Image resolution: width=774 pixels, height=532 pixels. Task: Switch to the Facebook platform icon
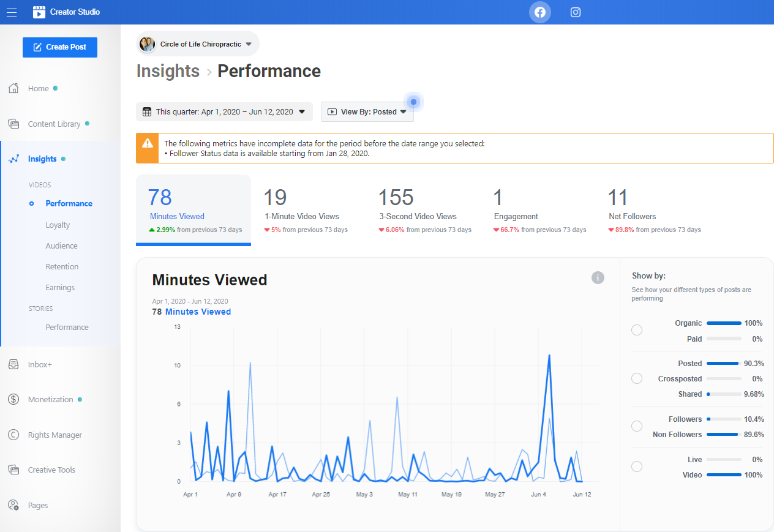pos(540,12)
